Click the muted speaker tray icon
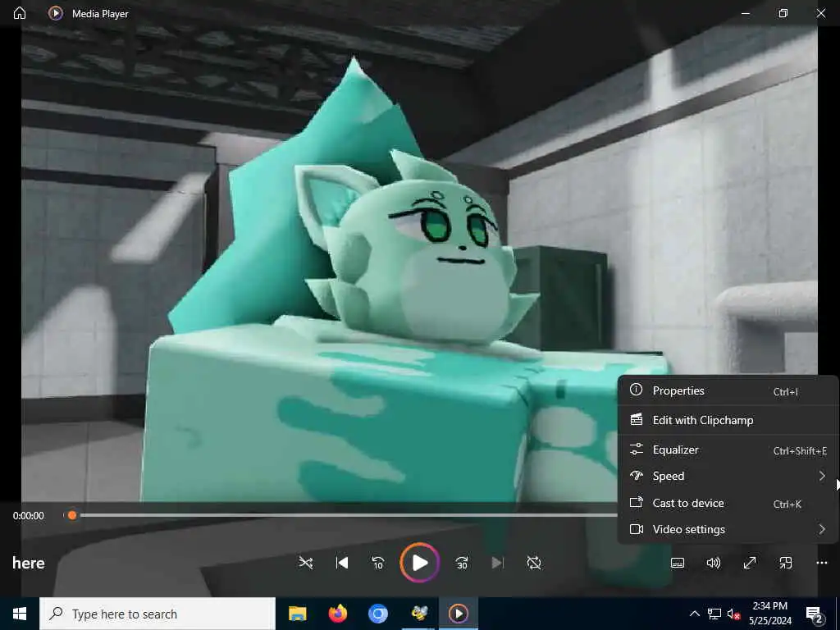The height and width of the screenshot is (630, 840). click(733, 614)
